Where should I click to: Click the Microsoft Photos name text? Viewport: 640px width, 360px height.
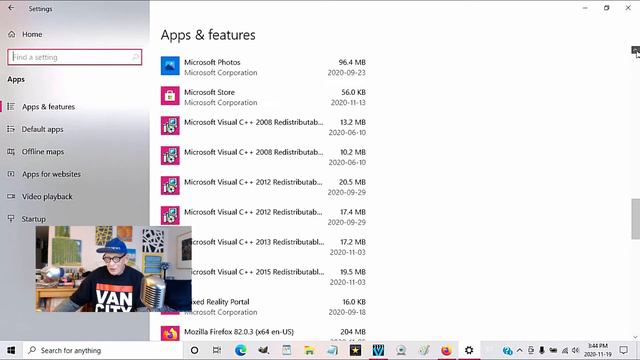212,62
